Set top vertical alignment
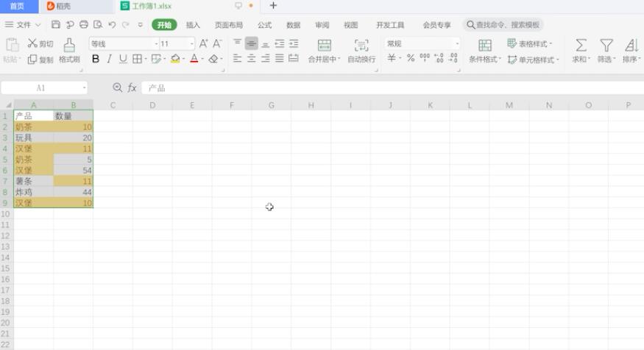The image size is (644, 350). 238,43
